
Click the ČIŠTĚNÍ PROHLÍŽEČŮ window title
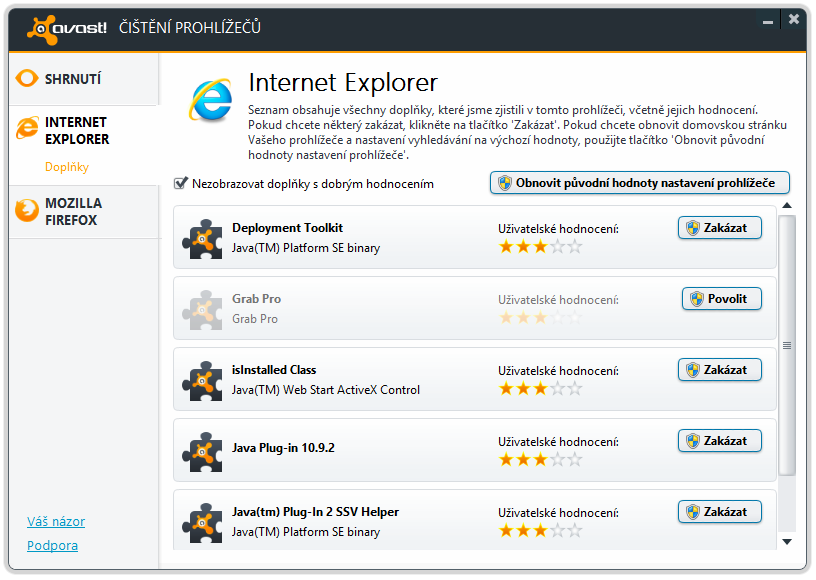tap(190, 27)
